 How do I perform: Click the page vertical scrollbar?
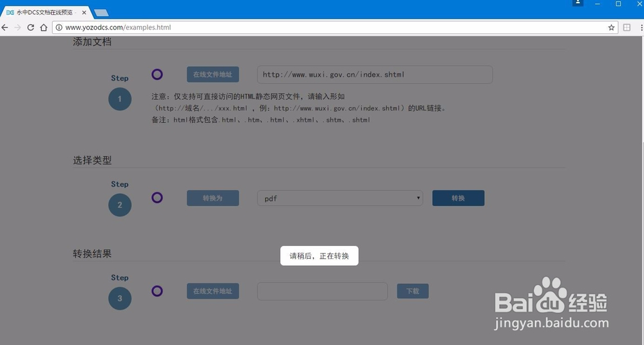coord(642,189)
